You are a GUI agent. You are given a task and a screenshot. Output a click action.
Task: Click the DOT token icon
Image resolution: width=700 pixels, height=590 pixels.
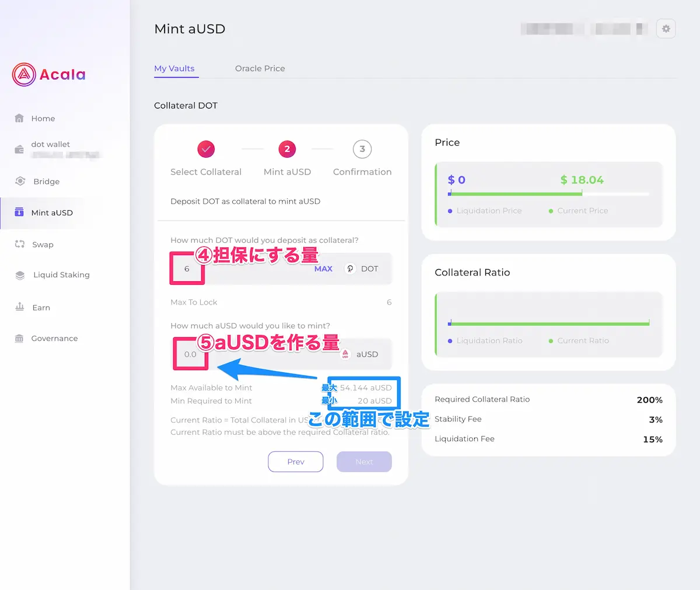(350, 268)
